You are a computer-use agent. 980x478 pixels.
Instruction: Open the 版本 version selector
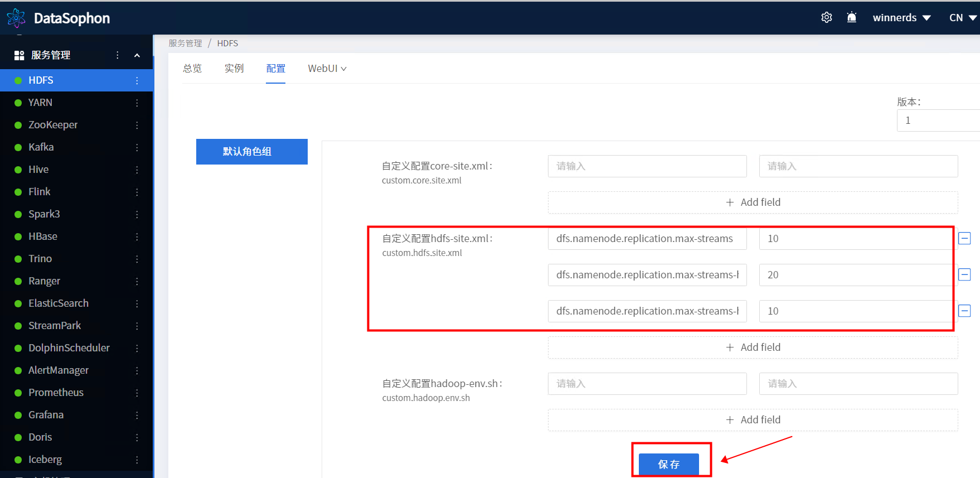pyautogui.click(x=938, y=120)
